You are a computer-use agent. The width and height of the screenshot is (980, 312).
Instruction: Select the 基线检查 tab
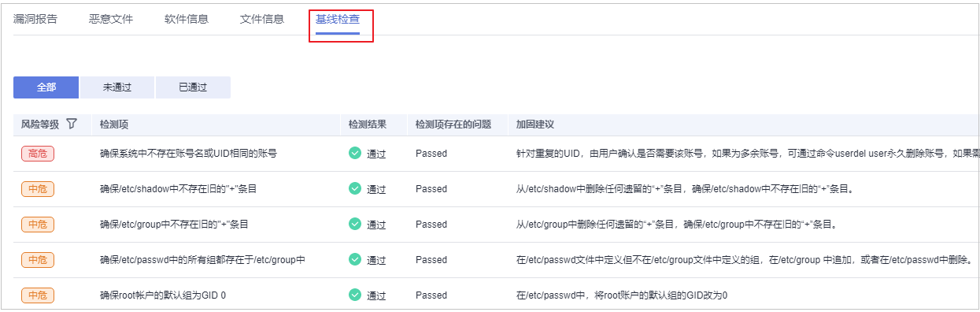(338, 19)
